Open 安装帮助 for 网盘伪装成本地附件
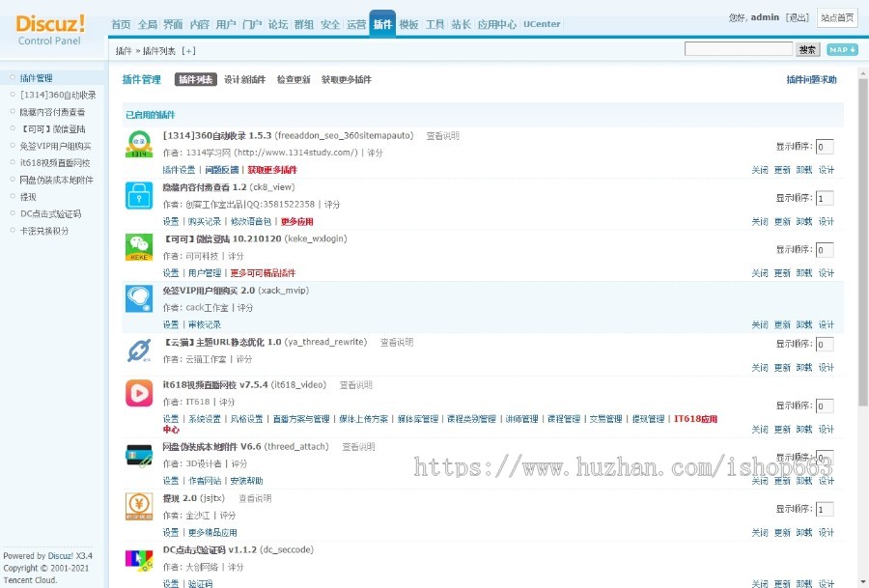 (246, 481)
